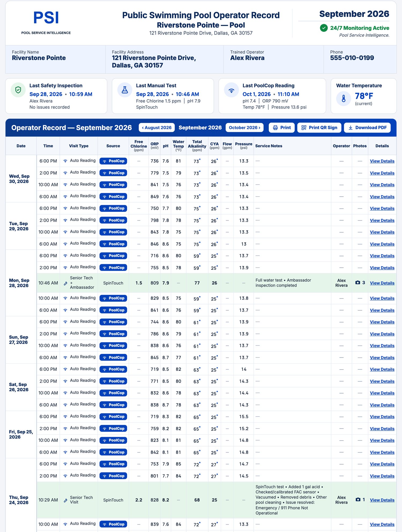Click pencil icon beside Senior Tech + Ambassador visit

(65, 283)
